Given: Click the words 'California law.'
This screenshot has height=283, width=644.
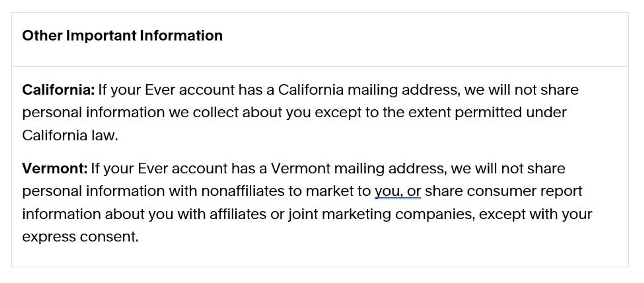Looking at the screenshot, I should coord(70,135).
